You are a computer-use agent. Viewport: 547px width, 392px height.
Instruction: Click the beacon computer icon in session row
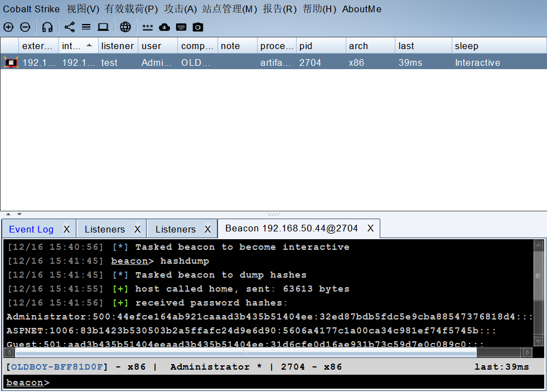pos(11,62)
